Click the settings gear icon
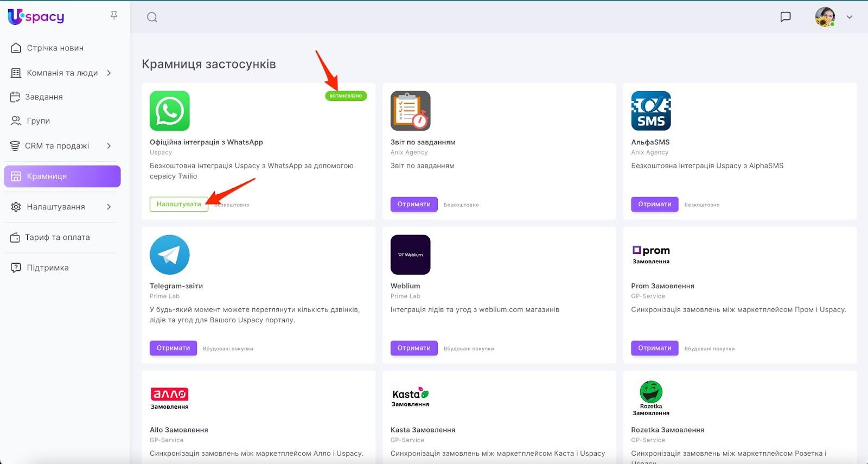The height and width of the screenshot is (464, 868). (x=16, y=207)
